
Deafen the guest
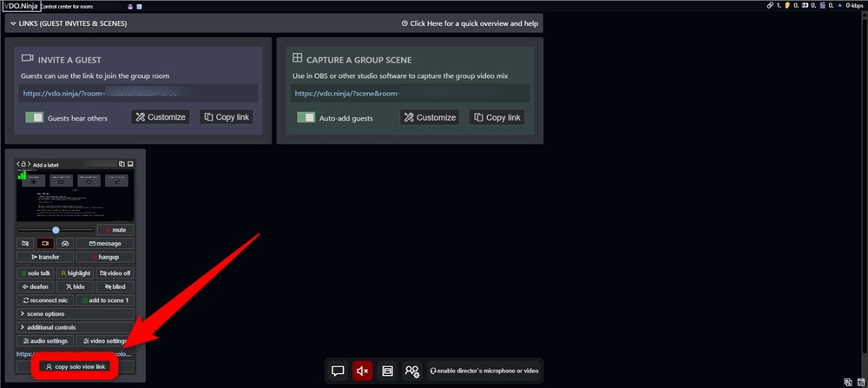click(36, 286)
